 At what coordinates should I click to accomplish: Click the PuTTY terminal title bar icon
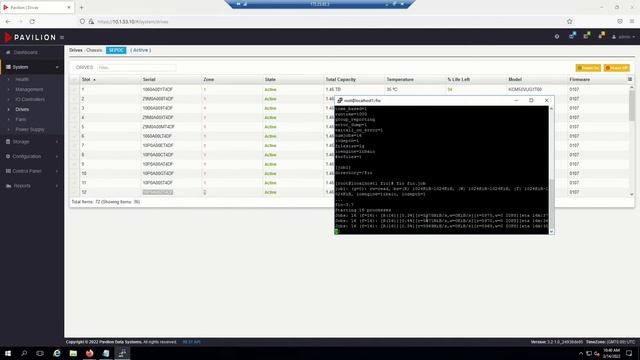[x=340, y=100]
